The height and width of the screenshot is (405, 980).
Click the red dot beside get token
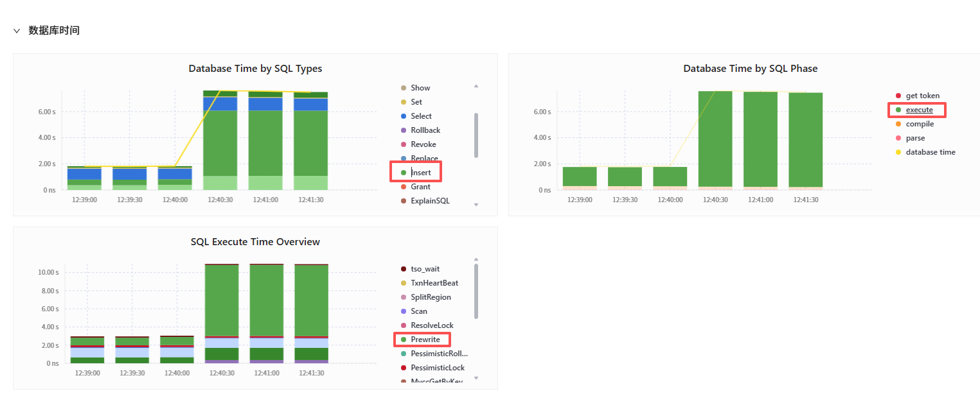(x=898, y=96)
